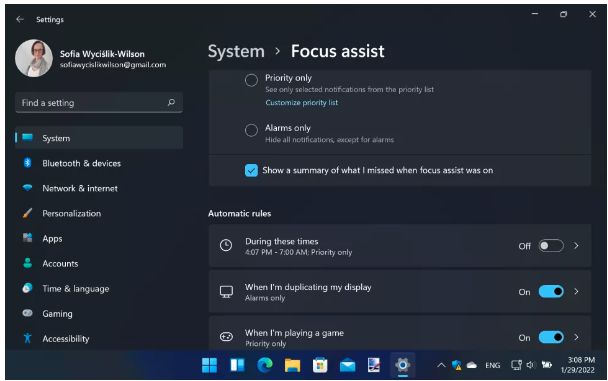Open Gaming settings page
The width and height of the screenshot is (608, 381).
coord(99,314)
